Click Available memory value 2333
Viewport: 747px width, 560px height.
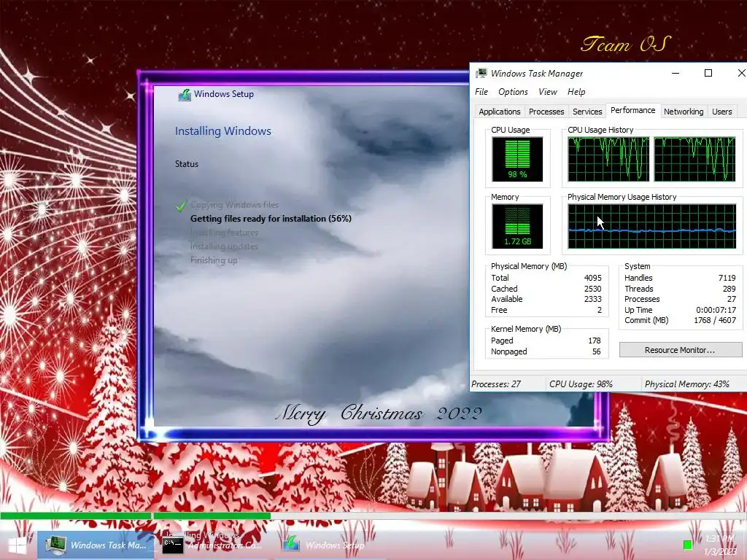[x=592, y=299]
